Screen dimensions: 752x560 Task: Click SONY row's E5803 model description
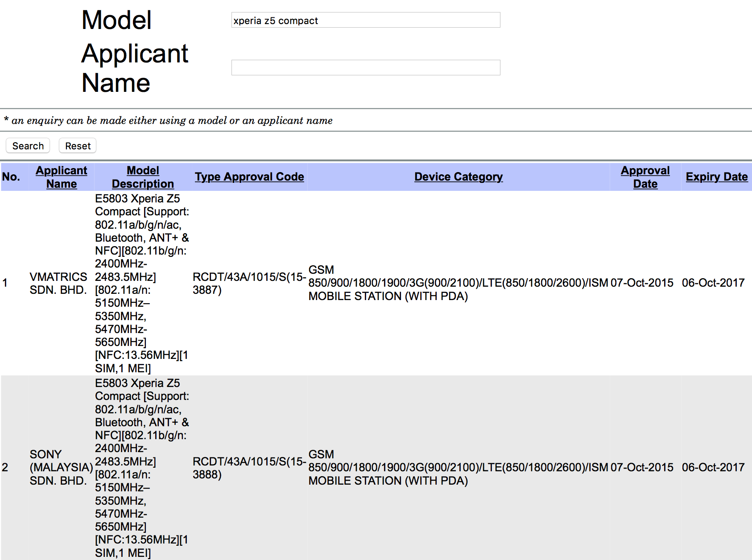pos(142,468)
